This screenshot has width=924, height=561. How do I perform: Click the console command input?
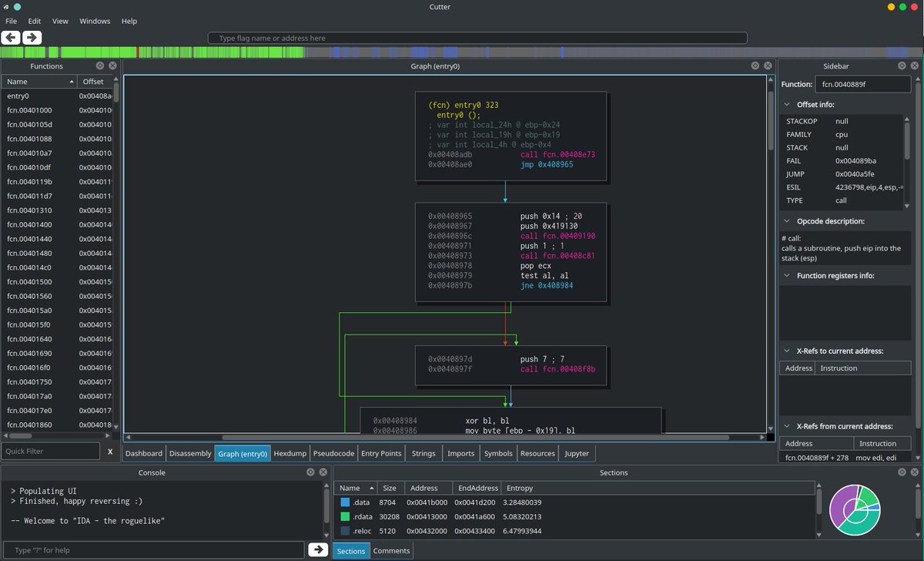tap(152, 549)
